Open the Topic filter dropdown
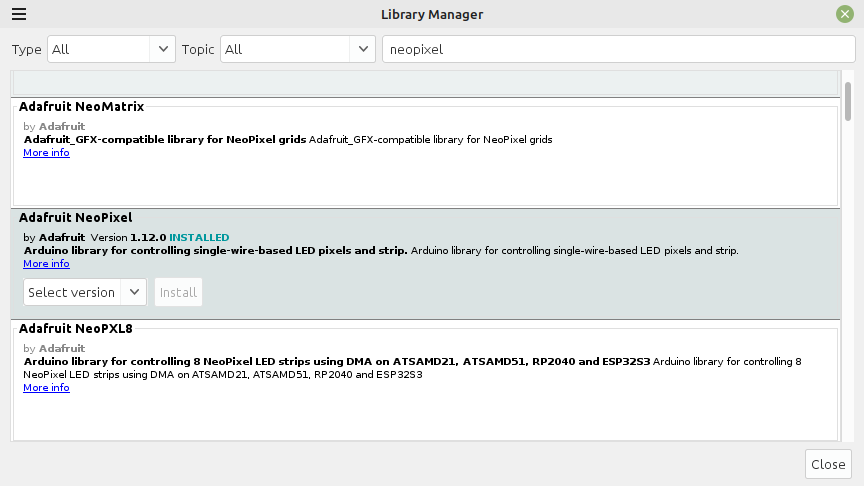 click(x=298, y=49)
